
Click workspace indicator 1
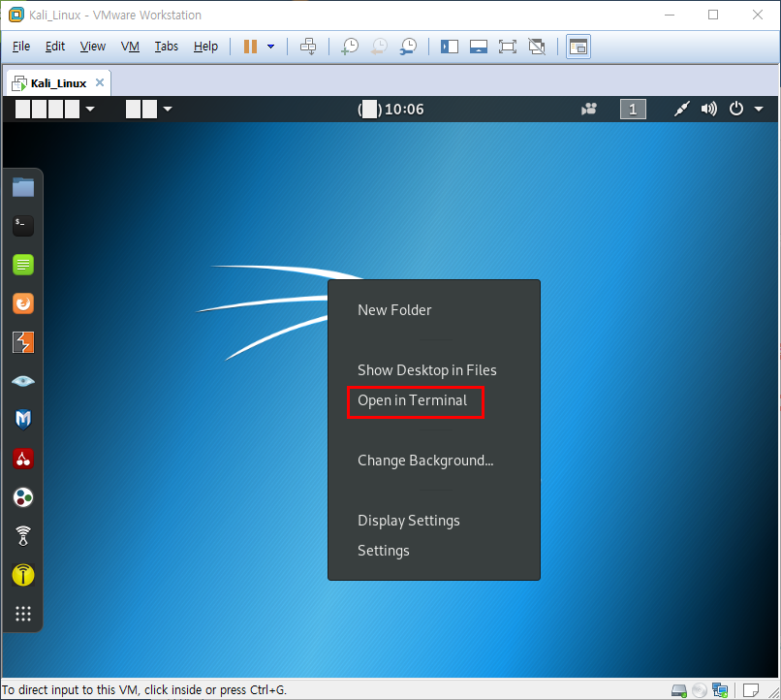633,110
